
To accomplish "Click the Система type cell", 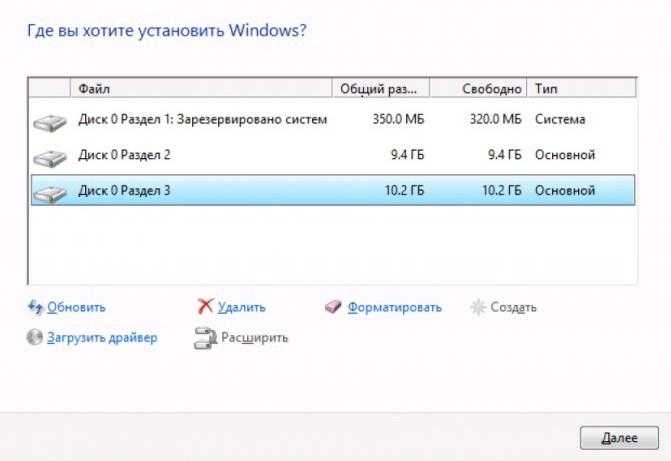I will tap(560, 119).
